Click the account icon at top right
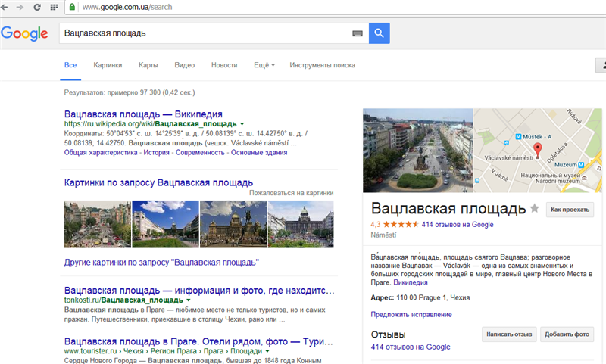The image size is (606, 364). coord(601,65)
